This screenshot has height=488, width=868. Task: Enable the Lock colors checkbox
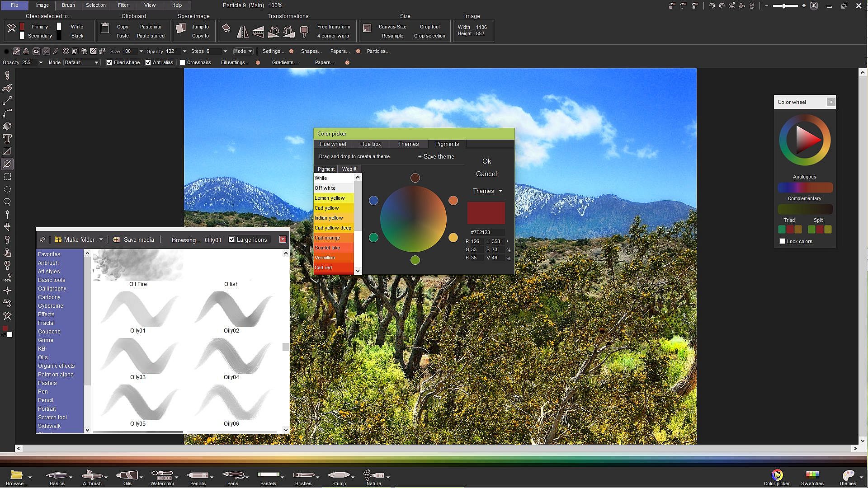coord(782,241)
